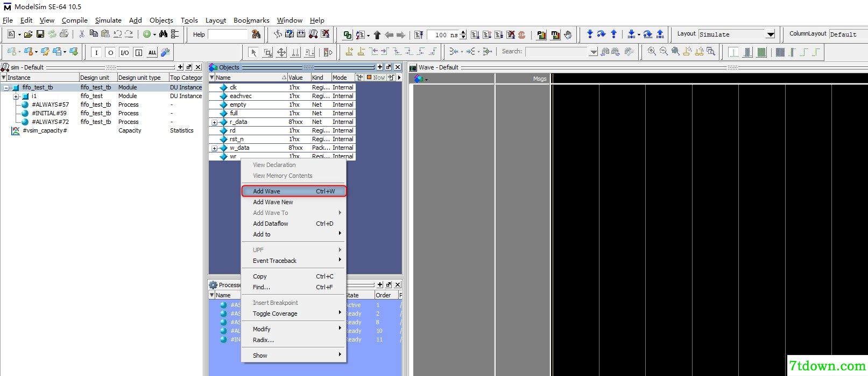Screen dimensions: 868x376
Task: Choose 'Radix...' from context menu
Action: coord(294,340)
